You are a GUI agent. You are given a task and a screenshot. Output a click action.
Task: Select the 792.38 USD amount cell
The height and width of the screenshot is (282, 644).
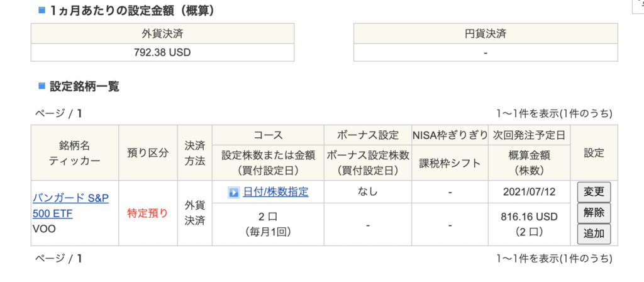click(x=163, y=53)
